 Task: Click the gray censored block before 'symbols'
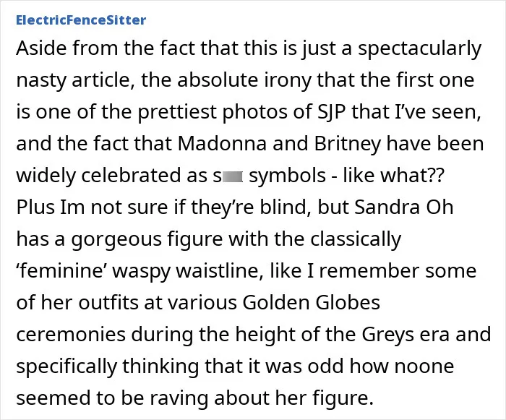click(x=232, y=177)
